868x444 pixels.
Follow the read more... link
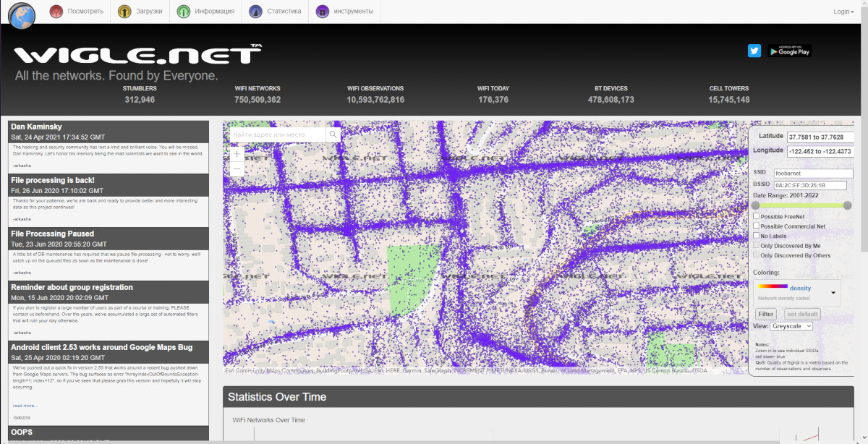click(25, 406)
